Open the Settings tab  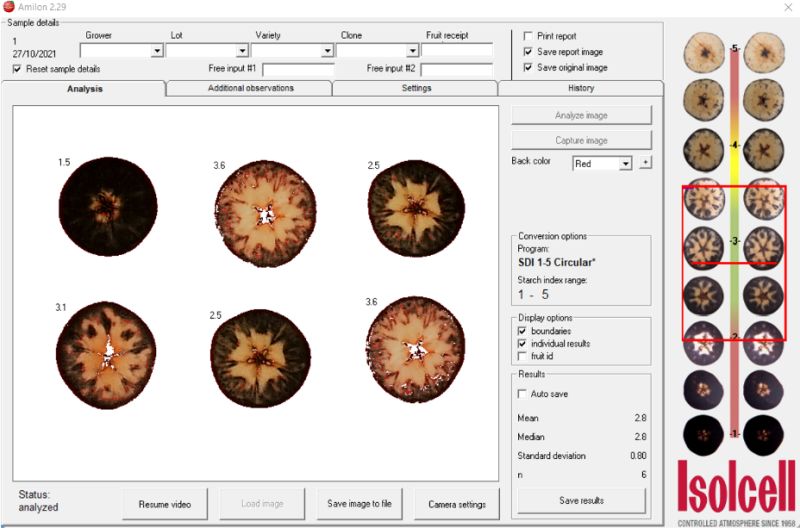[x=416, y=88]
